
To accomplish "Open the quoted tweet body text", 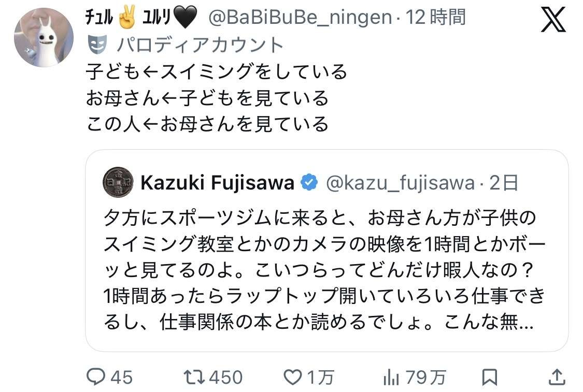I will 324,269.
